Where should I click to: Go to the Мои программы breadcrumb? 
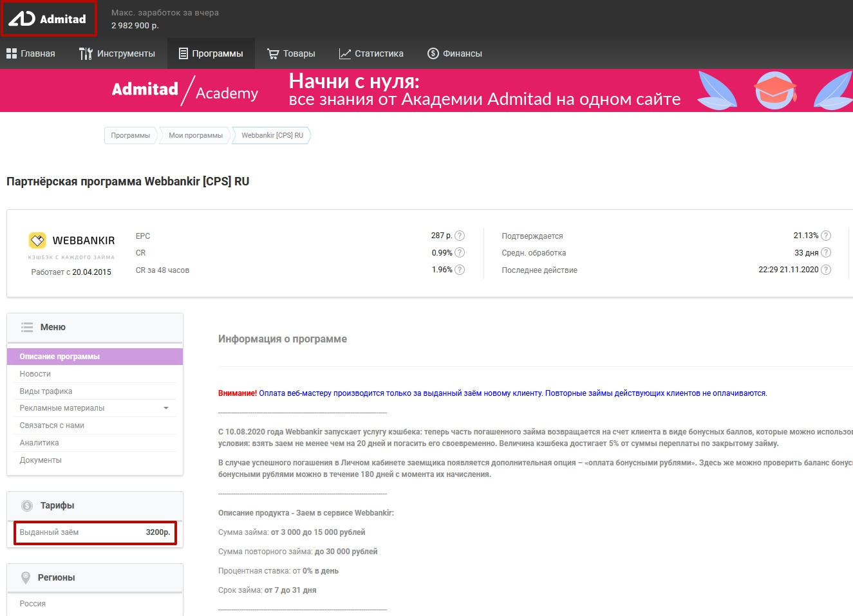pyautogui.click(x=196, y=135)
